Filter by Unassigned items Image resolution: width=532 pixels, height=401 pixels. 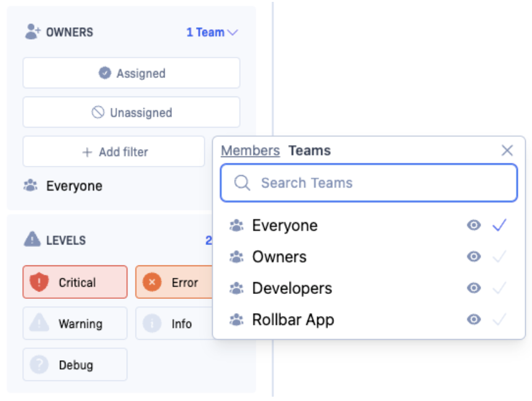[131, 113]
